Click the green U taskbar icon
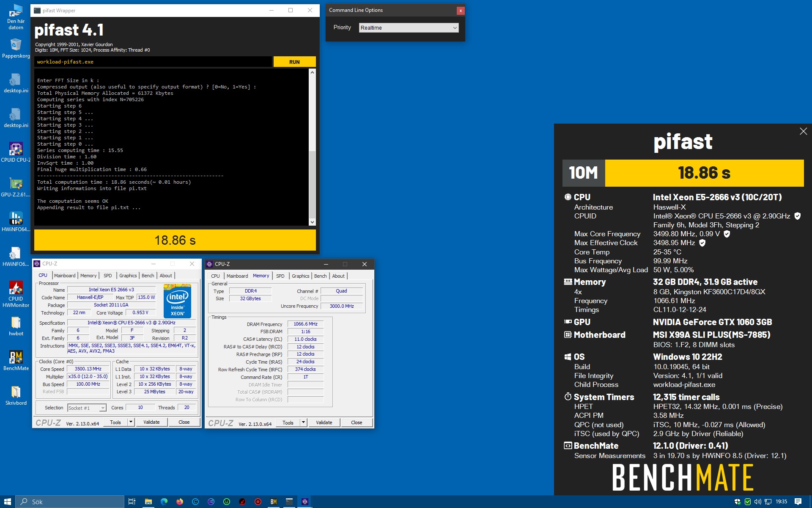The width and height of the screenshot is (812, 508). 227,502
